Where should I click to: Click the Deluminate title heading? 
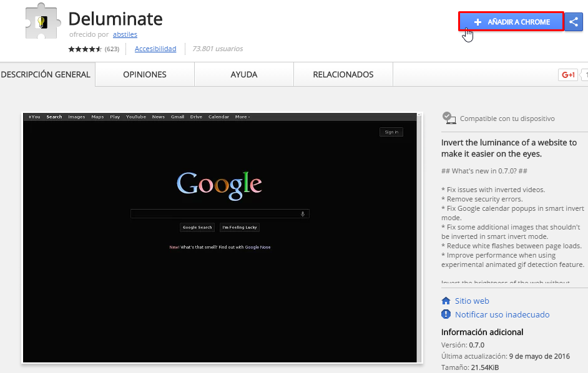tap(115, 19)
